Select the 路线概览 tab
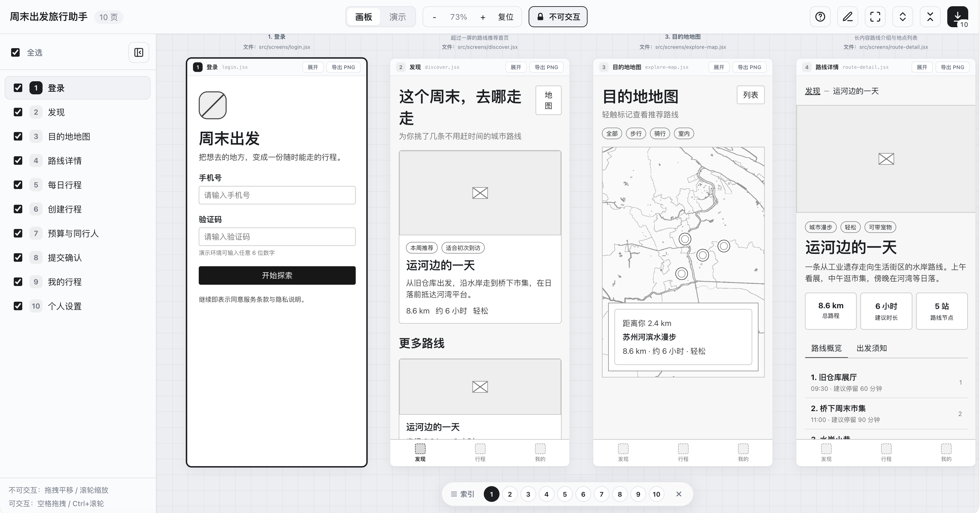 click(x=826, y=348)
